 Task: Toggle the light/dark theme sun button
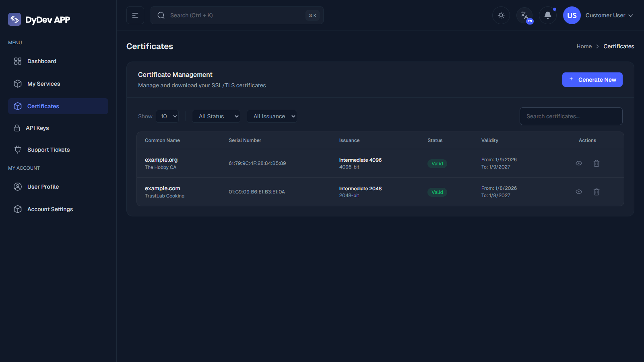pyautogui.click(x=501, y=15)
